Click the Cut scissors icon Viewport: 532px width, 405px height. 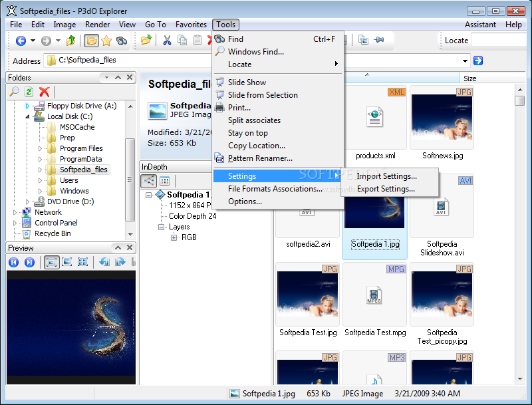(x=167, y=41)
